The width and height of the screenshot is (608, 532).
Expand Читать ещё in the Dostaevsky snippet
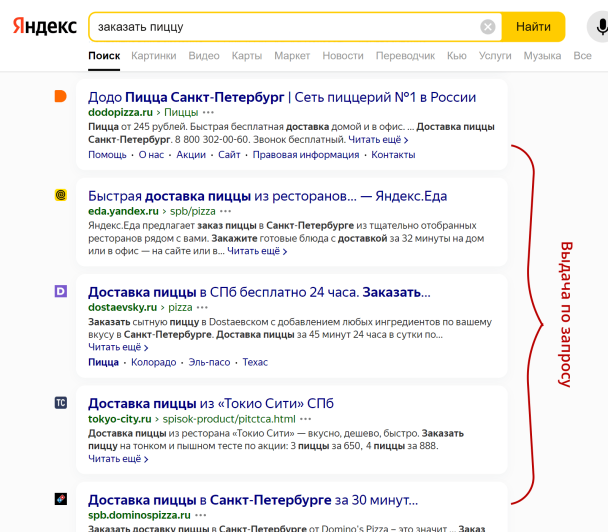pos(118,347)
